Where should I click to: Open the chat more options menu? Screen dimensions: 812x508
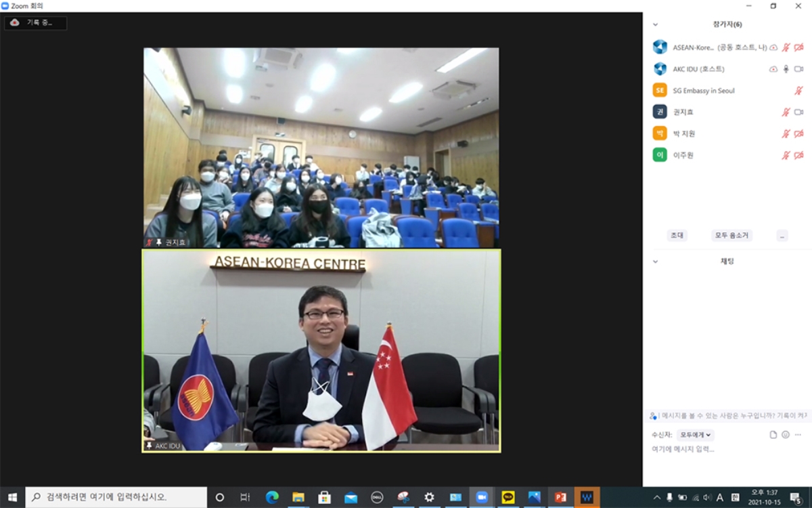[798, 435]
